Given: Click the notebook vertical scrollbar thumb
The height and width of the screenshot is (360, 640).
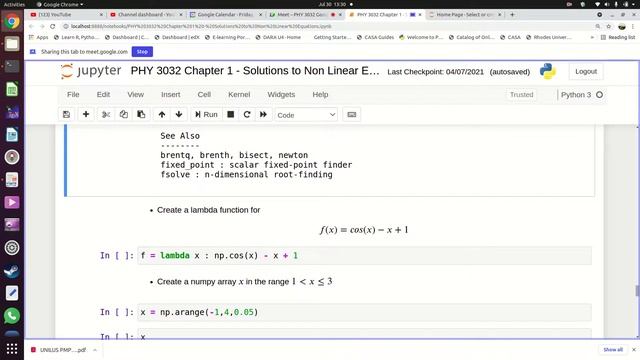Looking at the screenshot, I should click(x=637, y=291).
